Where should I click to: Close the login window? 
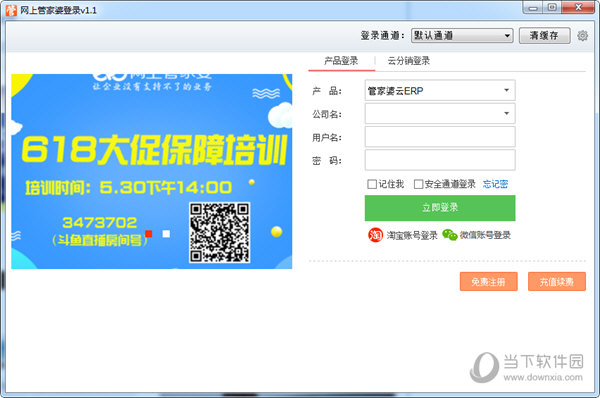pyautogui.click(x=578, y=7)
